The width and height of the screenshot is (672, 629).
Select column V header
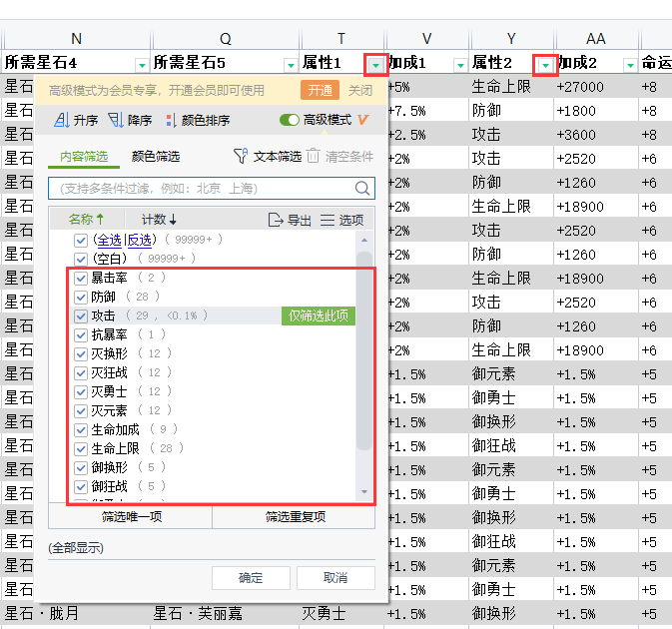426,39
